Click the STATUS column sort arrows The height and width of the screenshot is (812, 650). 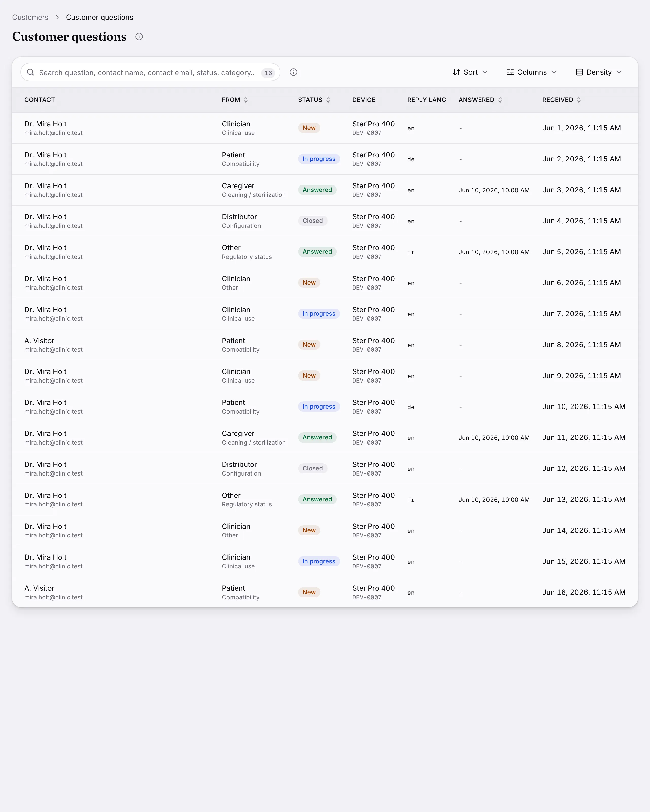328,100
